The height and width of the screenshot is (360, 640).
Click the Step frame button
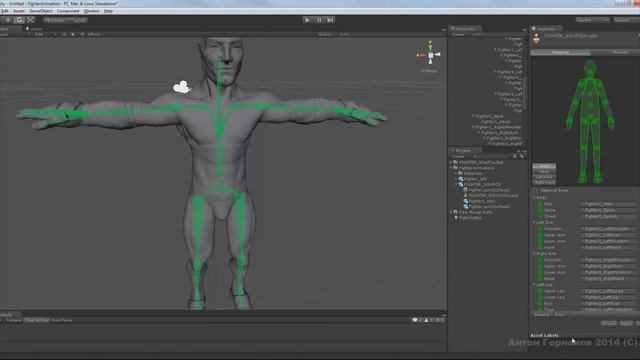pos(330,20)
